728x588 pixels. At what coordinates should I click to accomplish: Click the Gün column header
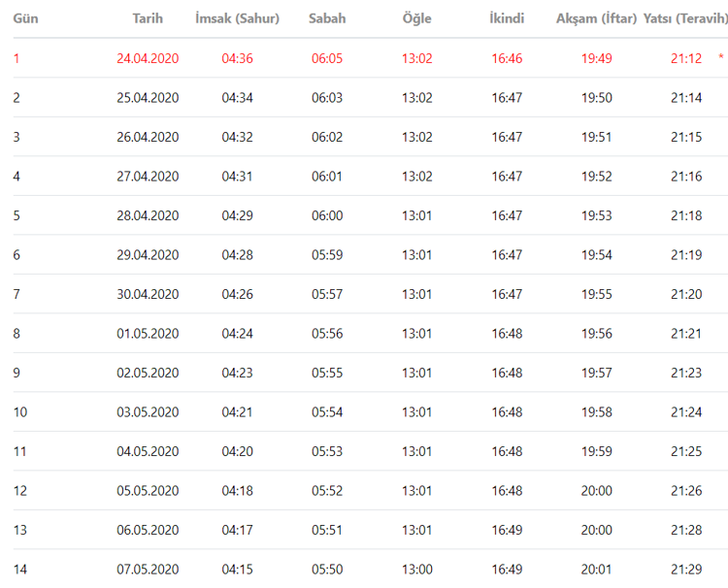(x=25, y=18)
